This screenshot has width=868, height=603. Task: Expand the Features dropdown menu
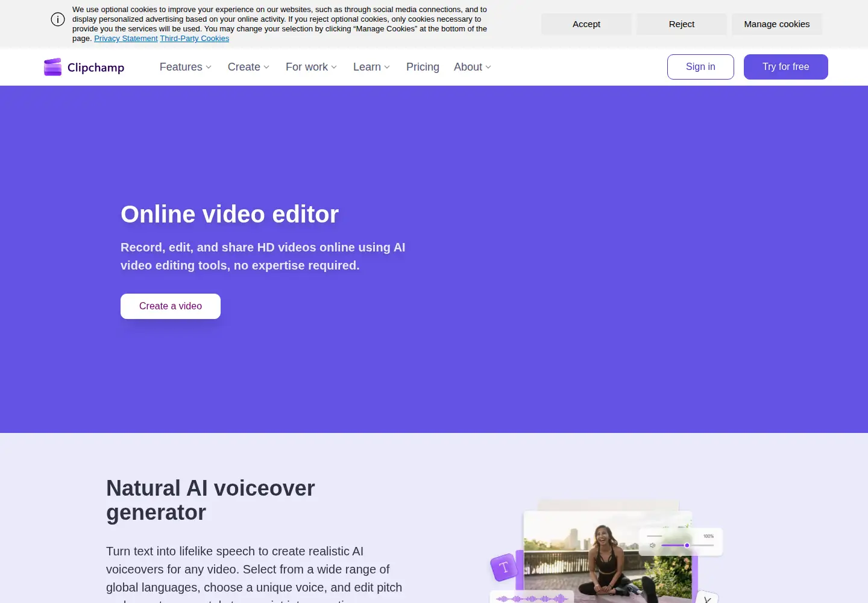click(186, 67)
